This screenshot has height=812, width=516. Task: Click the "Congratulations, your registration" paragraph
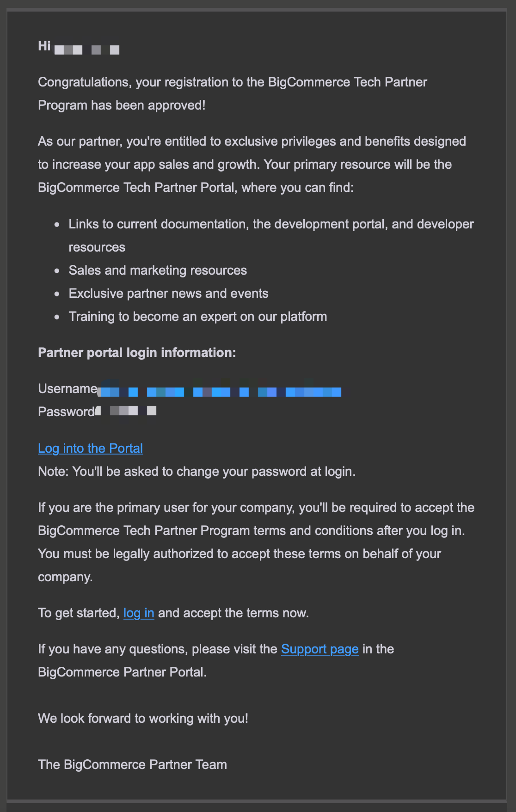point(233,93)
